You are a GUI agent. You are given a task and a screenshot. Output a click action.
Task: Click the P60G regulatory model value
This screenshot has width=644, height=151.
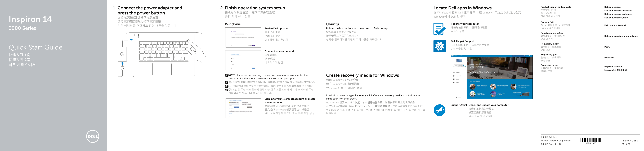[607, 47]
